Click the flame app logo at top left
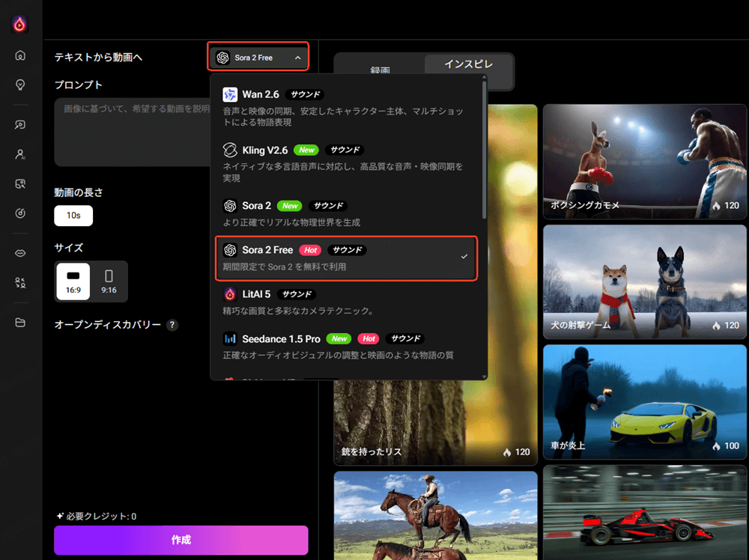 [20, 24]
